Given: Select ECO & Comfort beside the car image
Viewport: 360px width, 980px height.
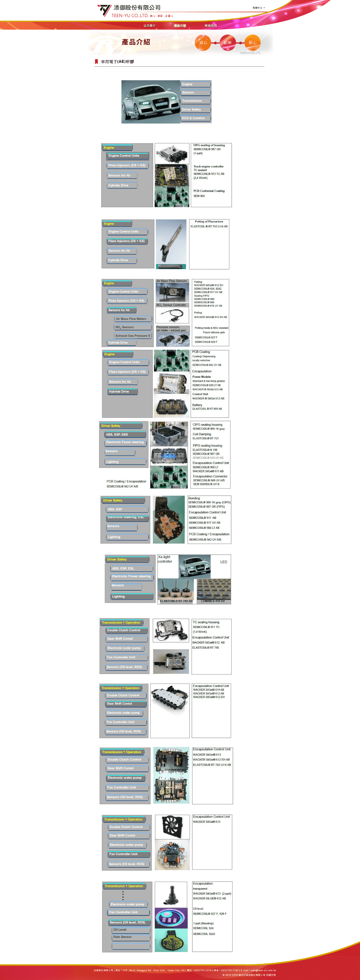Looking at the screenshot, I should pyautogui.click(x=195, y=118).
